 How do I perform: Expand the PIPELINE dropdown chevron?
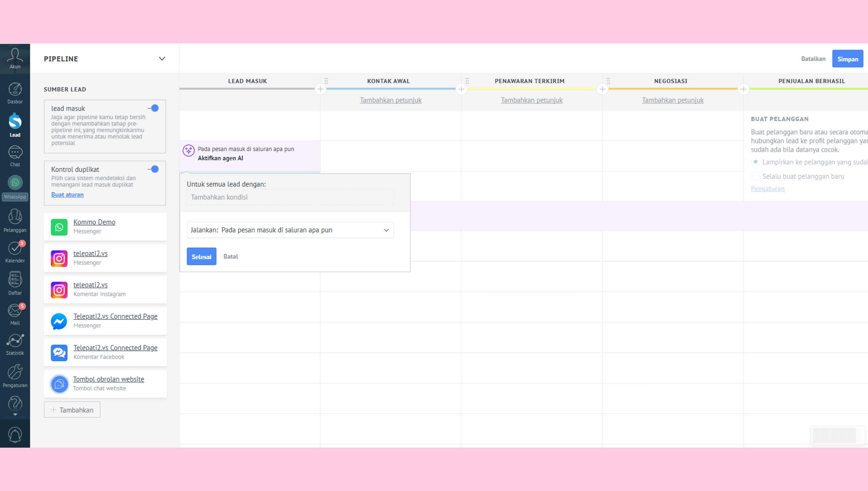[162, 59]
